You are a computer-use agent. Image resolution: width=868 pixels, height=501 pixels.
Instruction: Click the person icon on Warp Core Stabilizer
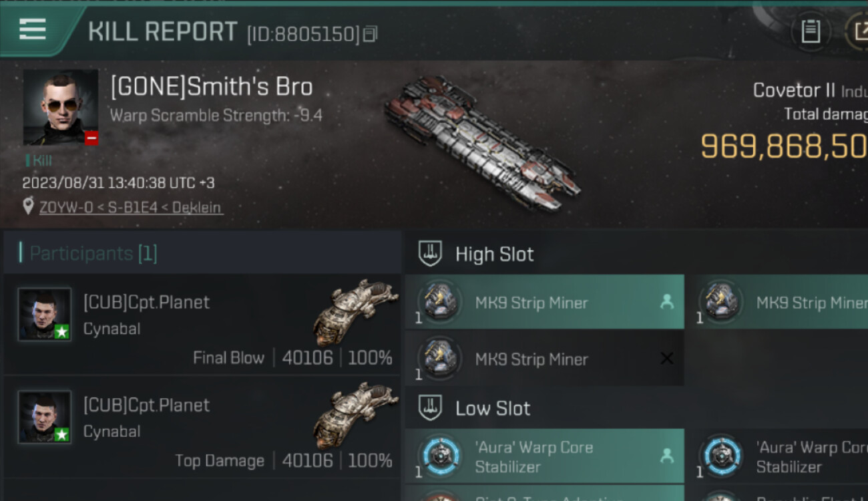click(x=666, y=456)
